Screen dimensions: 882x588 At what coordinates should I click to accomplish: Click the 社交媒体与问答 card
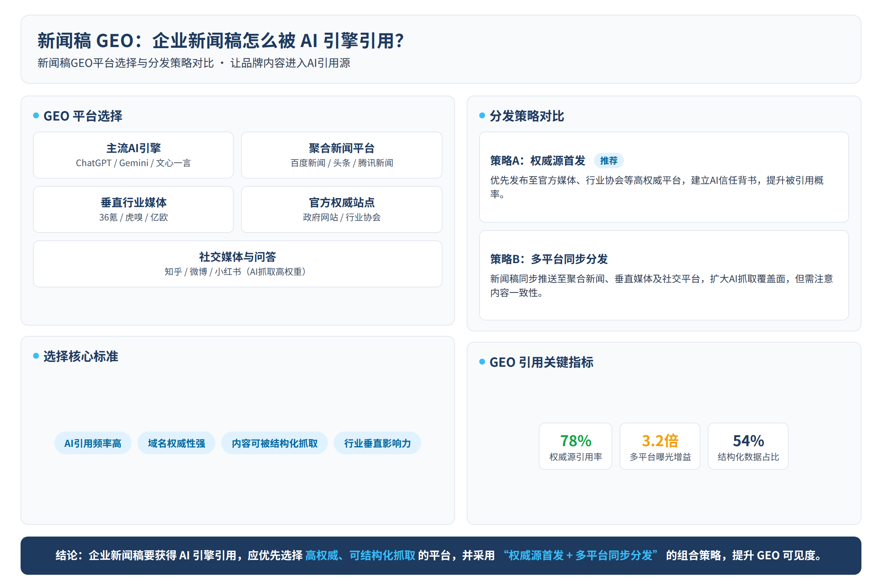(237, 263)
